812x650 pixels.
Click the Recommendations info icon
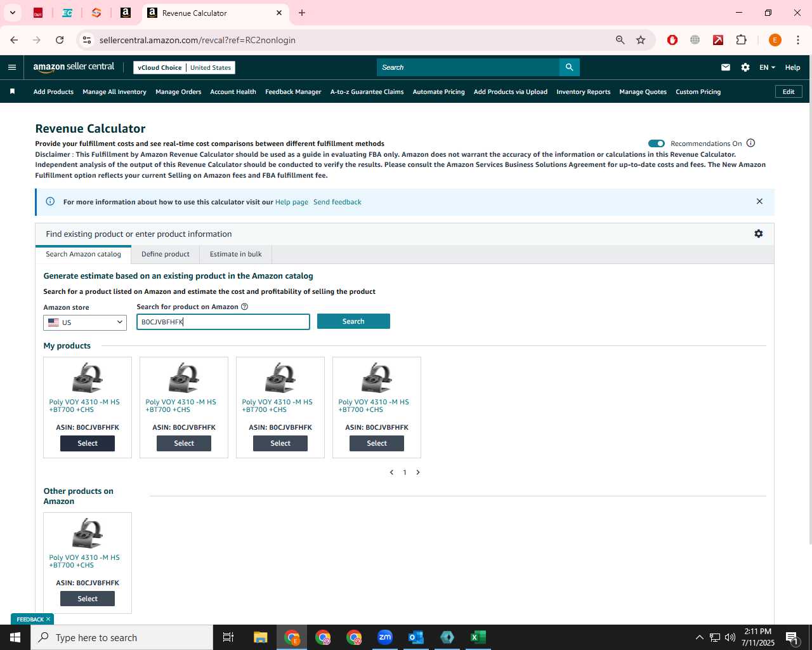(x=751, y=143)
